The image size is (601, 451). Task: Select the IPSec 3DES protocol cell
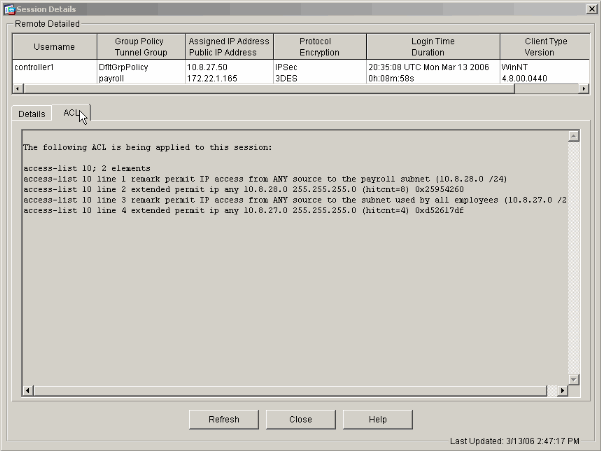(320, 72)
